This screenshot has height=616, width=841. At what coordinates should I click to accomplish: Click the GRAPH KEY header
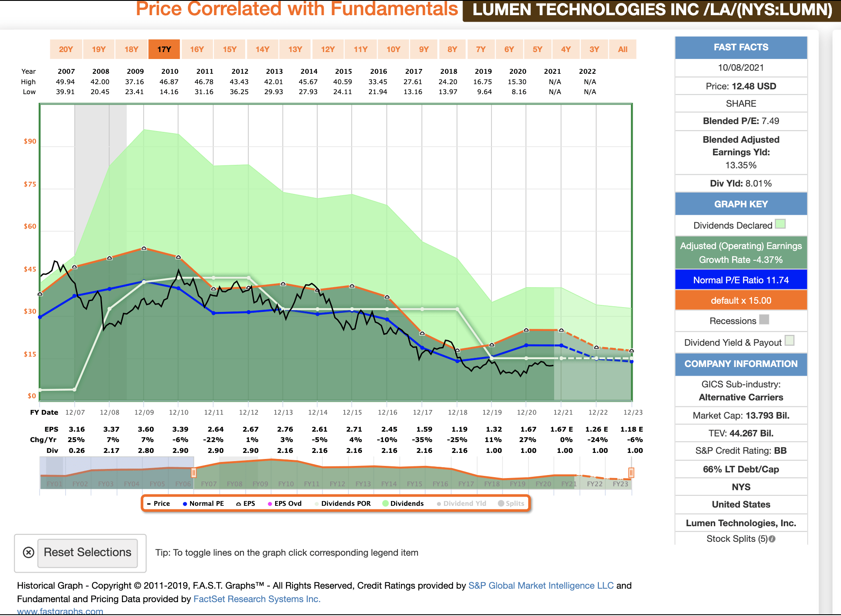(741, 204)
